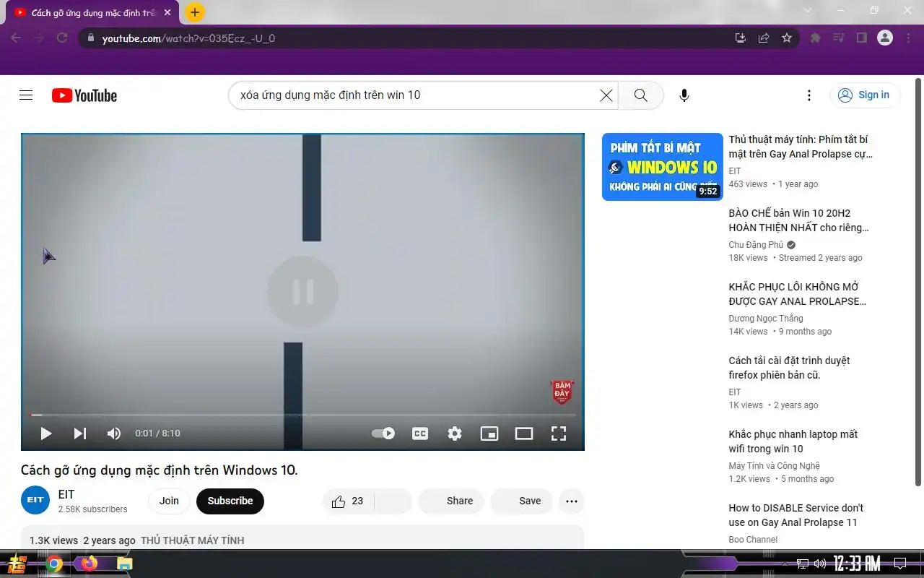924x578 pixels.
Task: Launch Firefox from the taskbar
Action: click(90, 564)
